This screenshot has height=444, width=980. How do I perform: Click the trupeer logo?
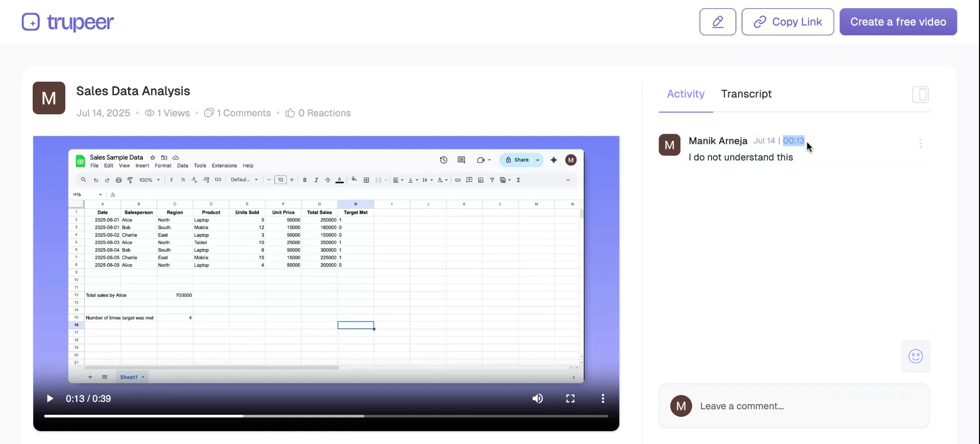tap(68, 22)
